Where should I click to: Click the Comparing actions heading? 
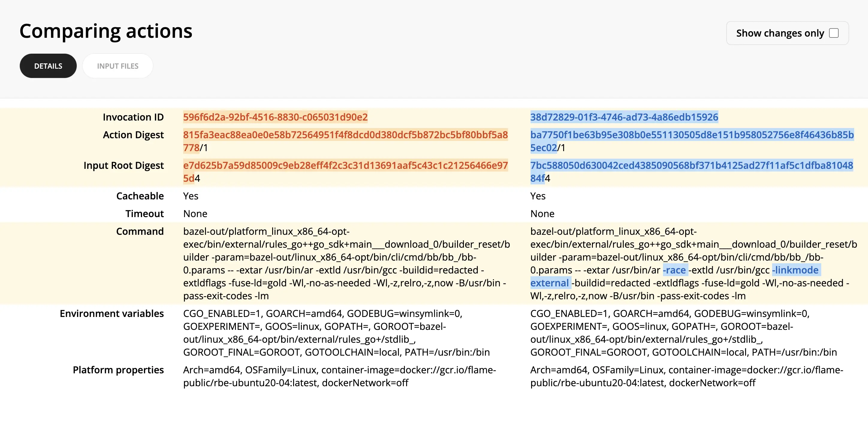pyautogui.click(x=106, y=31)
